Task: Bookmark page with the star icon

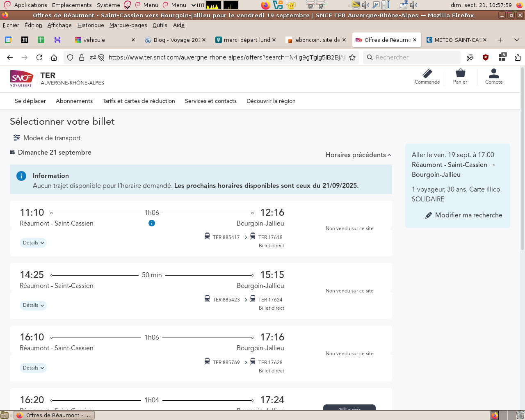Action: (352, 57)
